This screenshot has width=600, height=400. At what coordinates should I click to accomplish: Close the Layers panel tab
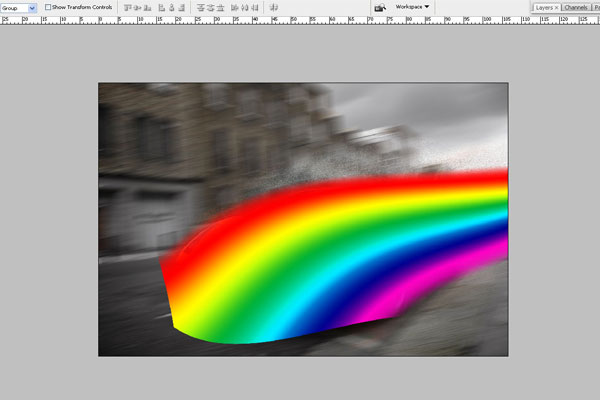click(x=557, y=8)
